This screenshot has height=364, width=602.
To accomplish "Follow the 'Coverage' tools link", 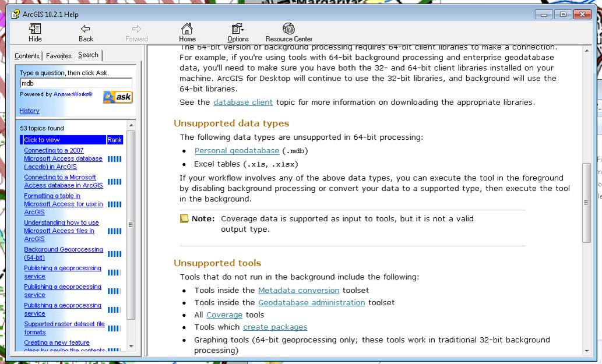I will [224, 315].
